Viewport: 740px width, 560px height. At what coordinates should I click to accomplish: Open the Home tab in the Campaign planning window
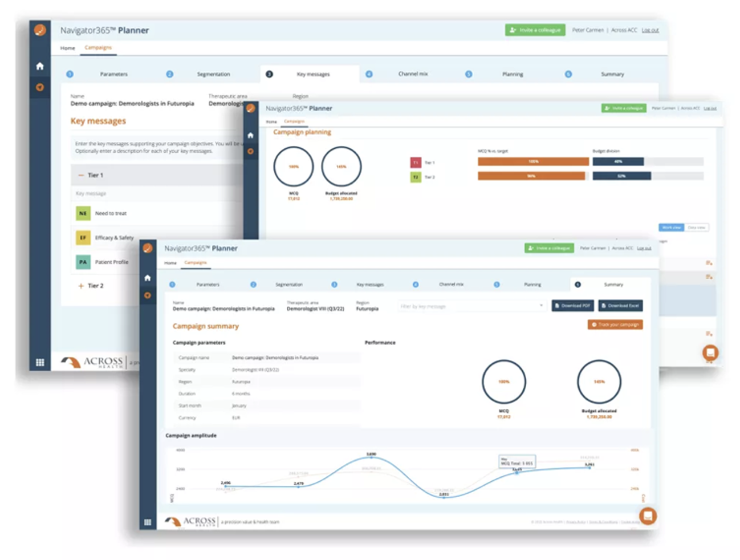(x=271, y=121)
